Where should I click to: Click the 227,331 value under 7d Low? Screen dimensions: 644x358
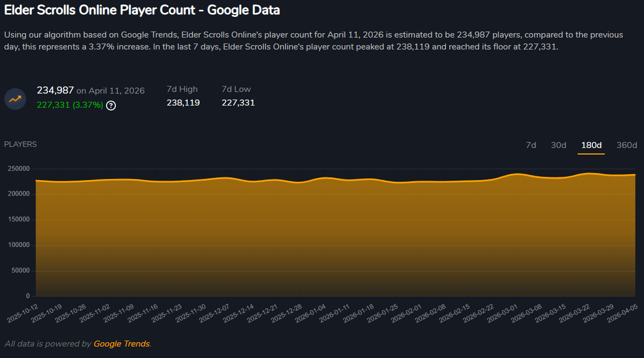238,103
